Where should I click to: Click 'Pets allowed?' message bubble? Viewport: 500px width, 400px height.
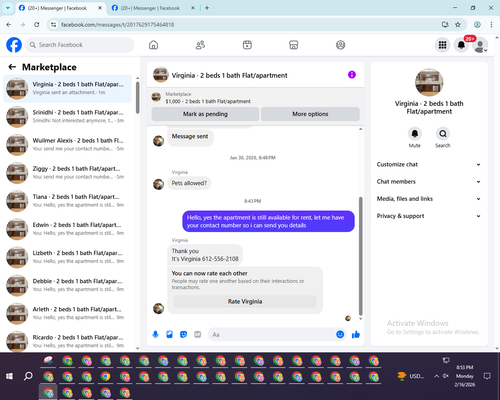[x=189, y=183]
